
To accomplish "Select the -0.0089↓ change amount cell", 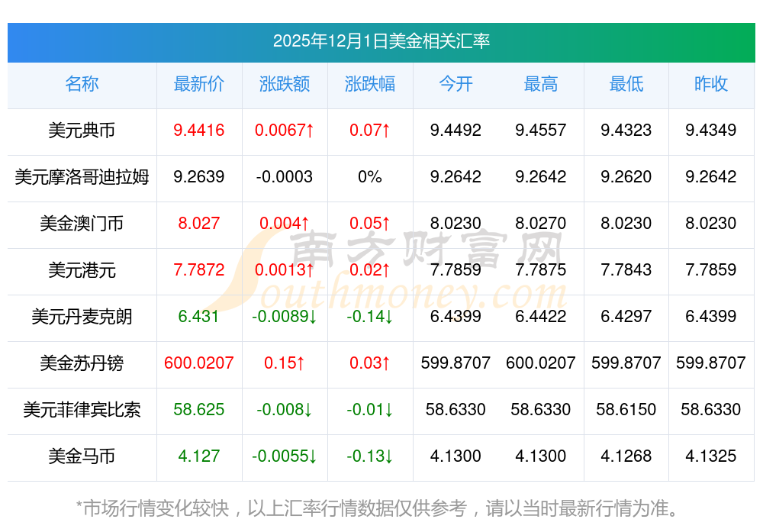I will click(x=285, y=317).
